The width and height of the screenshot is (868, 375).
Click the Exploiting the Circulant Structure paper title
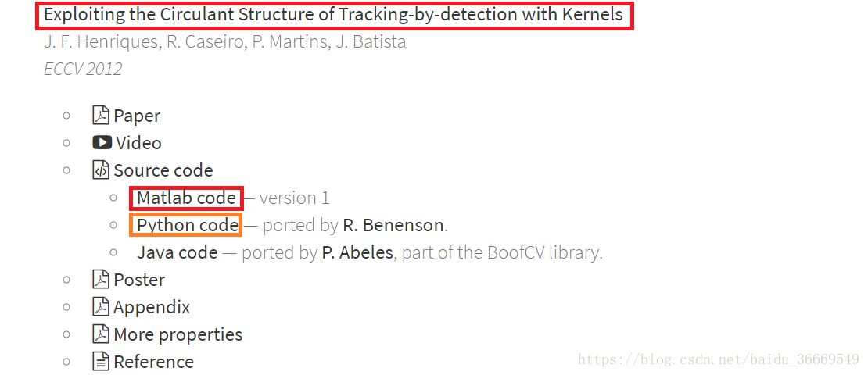(333, 15)
